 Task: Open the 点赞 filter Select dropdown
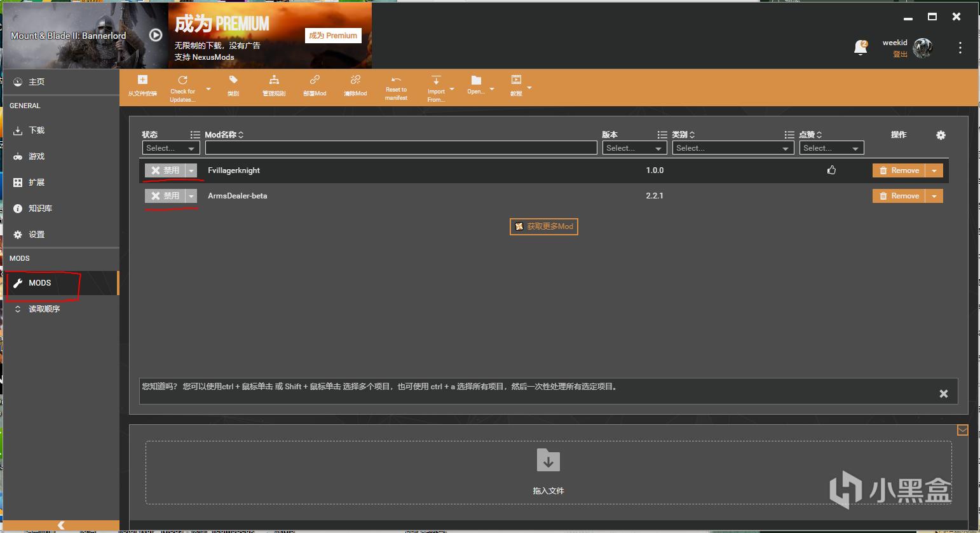tap(832, 148)
